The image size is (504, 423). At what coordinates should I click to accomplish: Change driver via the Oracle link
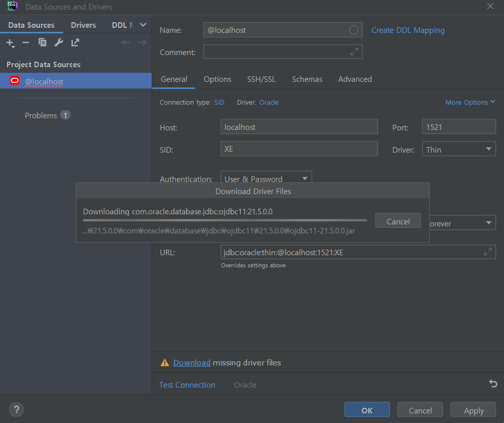pyautogui.click(x=269, y=102)
